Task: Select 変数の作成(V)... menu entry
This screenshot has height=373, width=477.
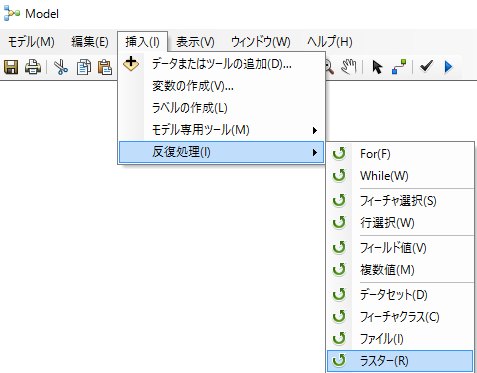Action: pyautogui.click(x=221, y=86)
